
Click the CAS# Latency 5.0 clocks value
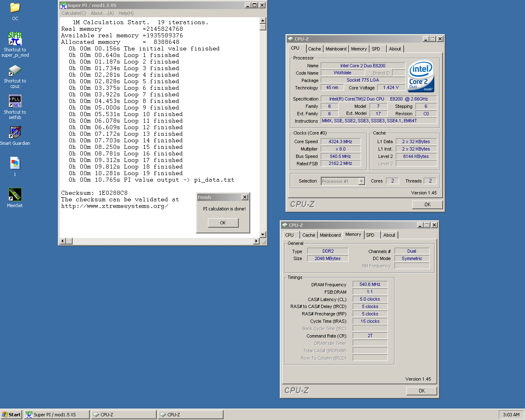click(370, 299)
